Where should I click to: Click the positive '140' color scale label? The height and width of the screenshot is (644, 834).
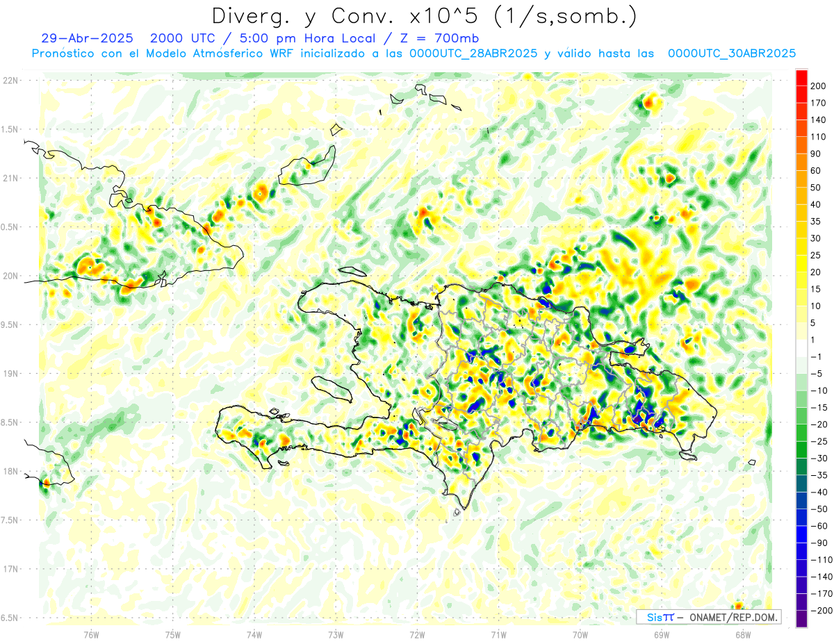pos(818,120)
